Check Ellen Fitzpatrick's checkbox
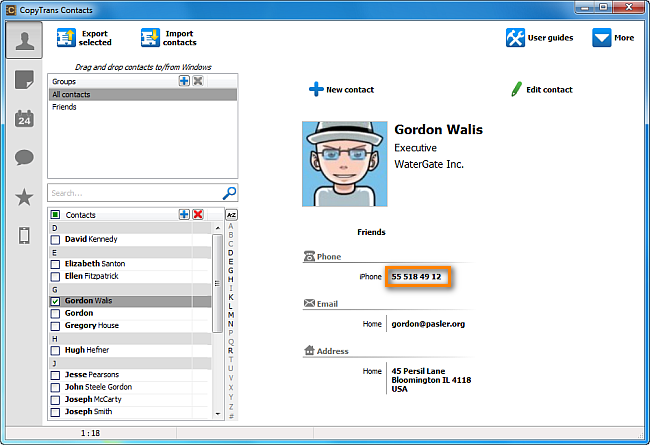The width and height of the screenshot is (650, 445). point(55,277)
